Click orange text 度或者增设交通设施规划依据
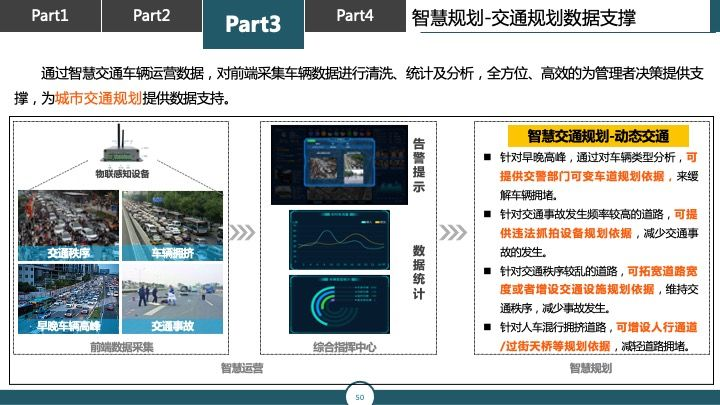The image size is (720, 405). click(577, 289)
